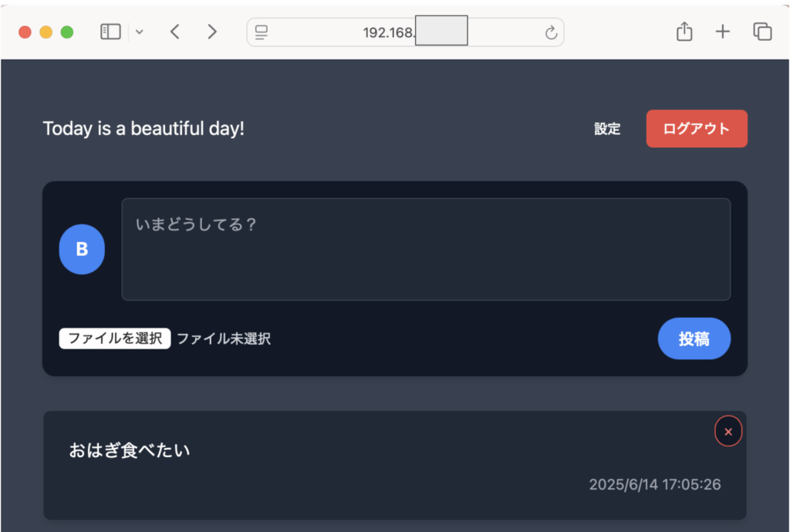This screenshot has height=532, width=790.
Task: Open the 設定 settings link
Action: pos(607,129)
